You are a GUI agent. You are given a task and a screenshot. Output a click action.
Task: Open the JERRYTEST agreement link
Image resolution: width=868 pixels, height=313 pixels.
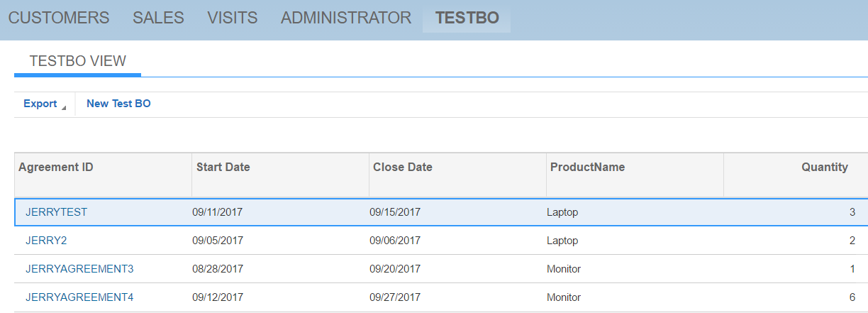tap(56, 212)
